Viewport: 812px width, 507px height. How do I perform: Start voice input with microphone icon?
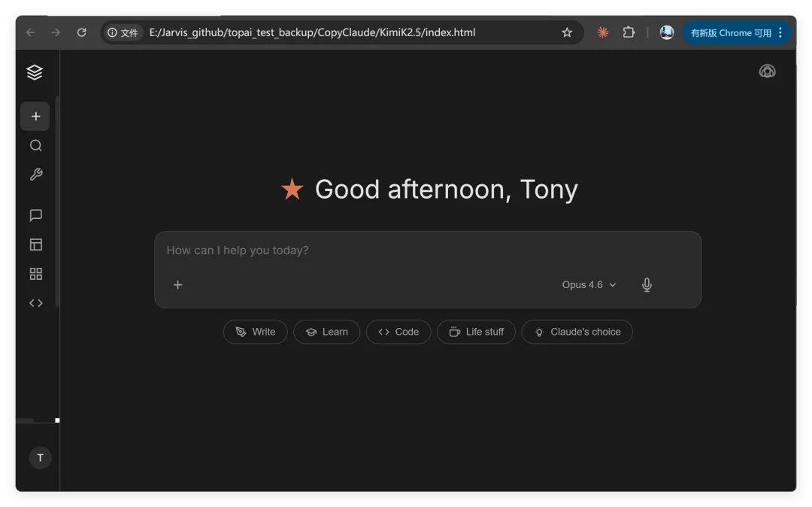pos(647,285)
